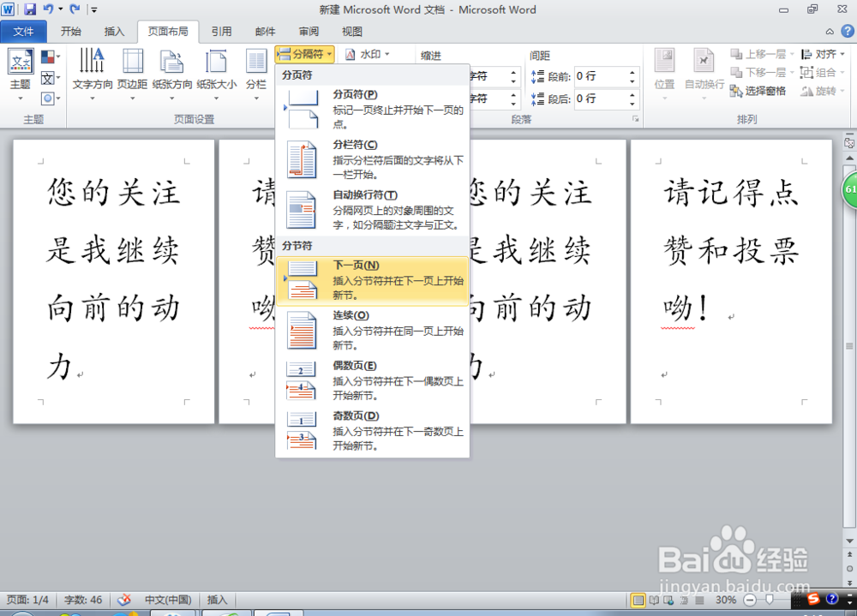Open the 开始 ribbon tab
Image resolution: width=857 pixels, height=616 pixels.
click(x=70, y=32)
